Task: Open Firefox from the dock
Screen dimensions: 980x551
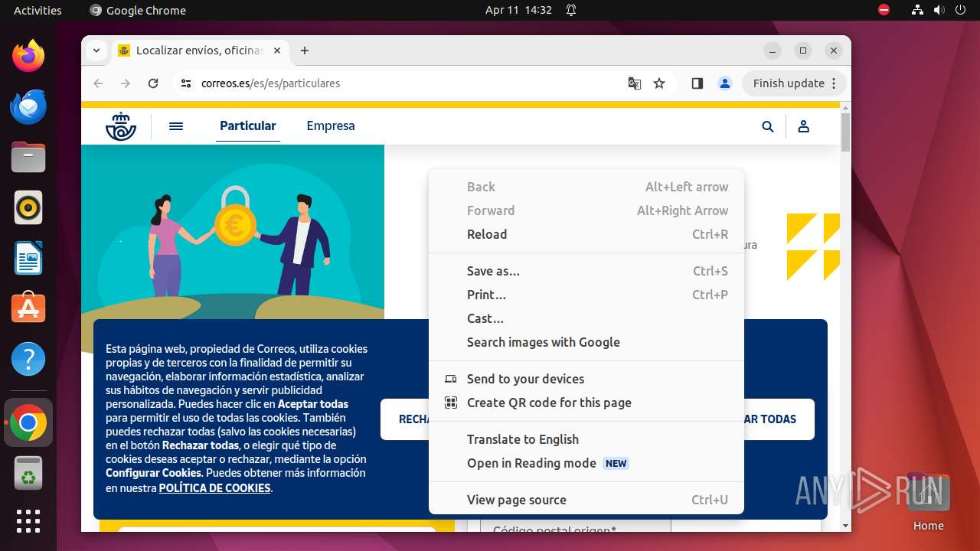Action: click(28, 56)
